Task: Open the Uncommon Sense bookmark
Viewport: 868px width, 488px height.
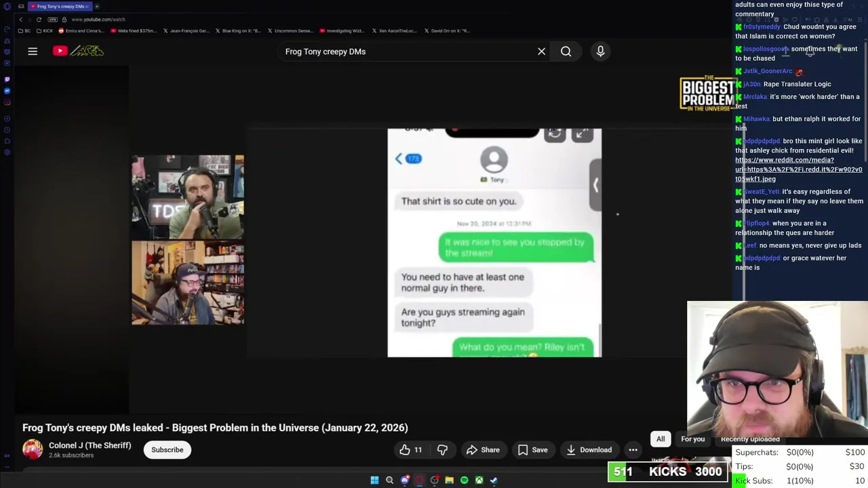Action: pyautogui.click(x=290, y=30)
